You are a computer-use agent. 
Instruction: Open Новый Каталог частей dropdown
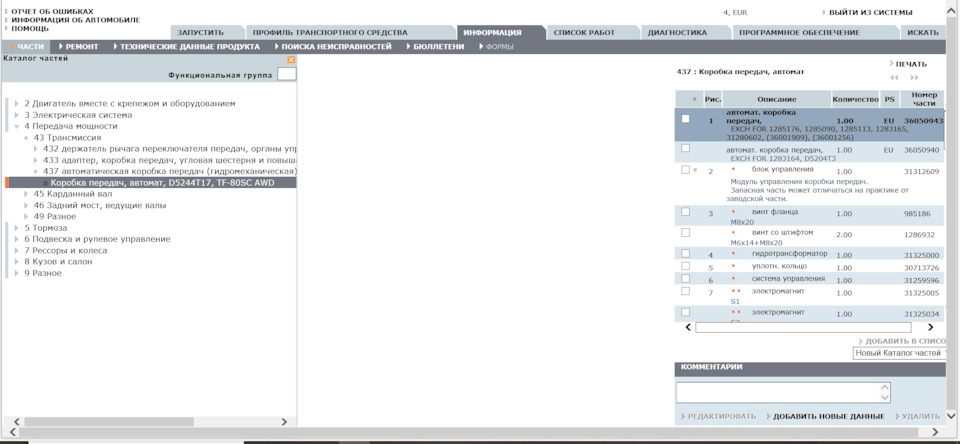900,353
